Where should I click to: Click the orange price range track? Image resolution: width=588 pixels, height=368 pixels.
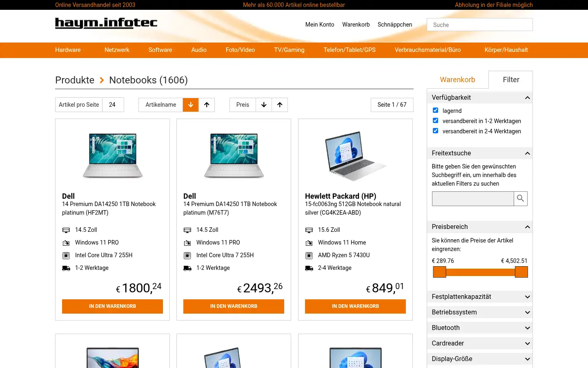(480, 272)
